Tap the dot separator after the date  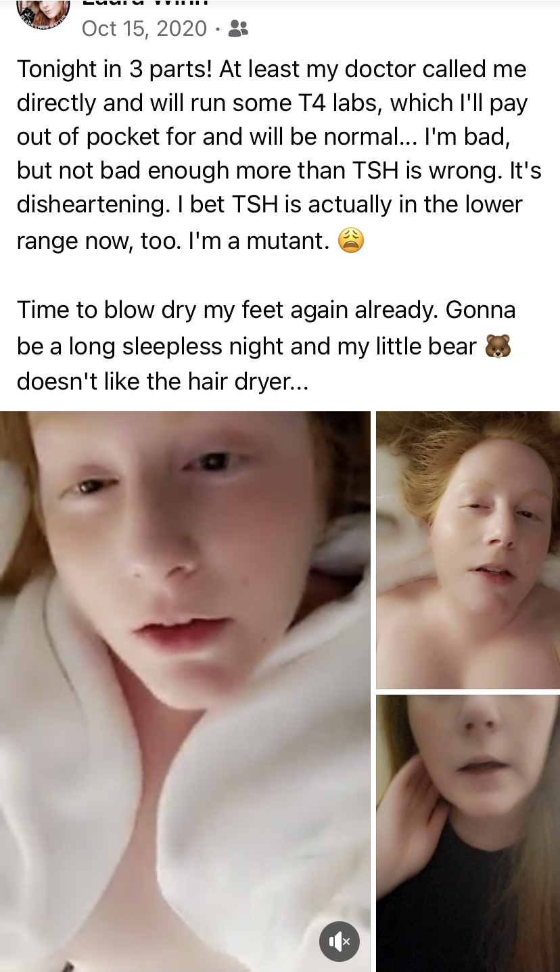216,29
